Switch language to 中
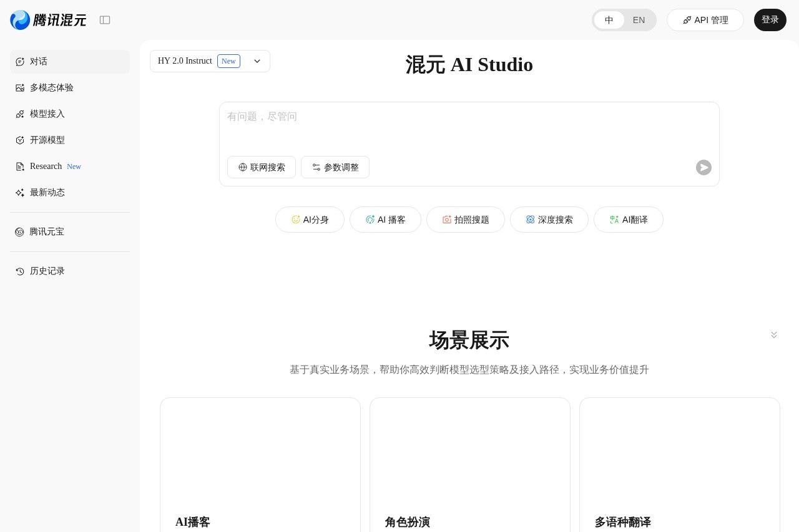799x532 pixels. click(x=609, y=20)
